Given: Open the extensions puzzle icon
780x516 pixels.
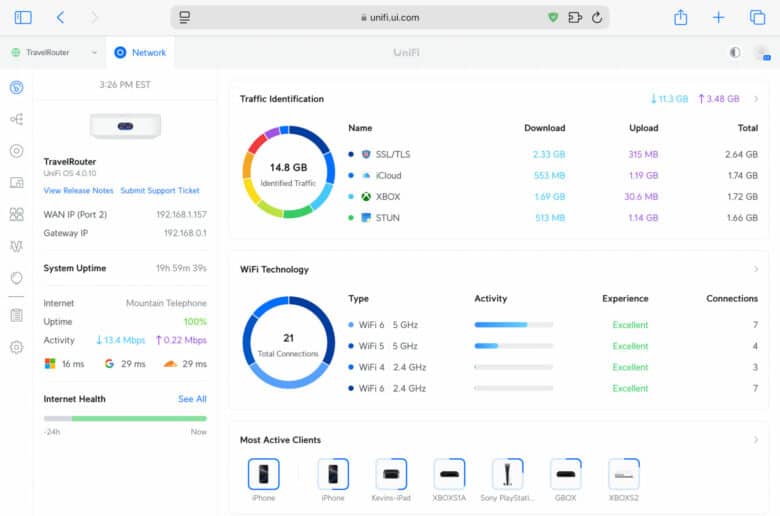Looking at the screenshot, I should pyautogui.click(x=575, y=17).
